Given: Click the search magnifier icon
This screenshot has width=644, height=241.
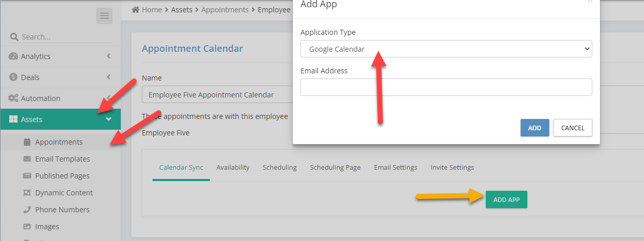Looking at the screenshot, I should (14, 37).
